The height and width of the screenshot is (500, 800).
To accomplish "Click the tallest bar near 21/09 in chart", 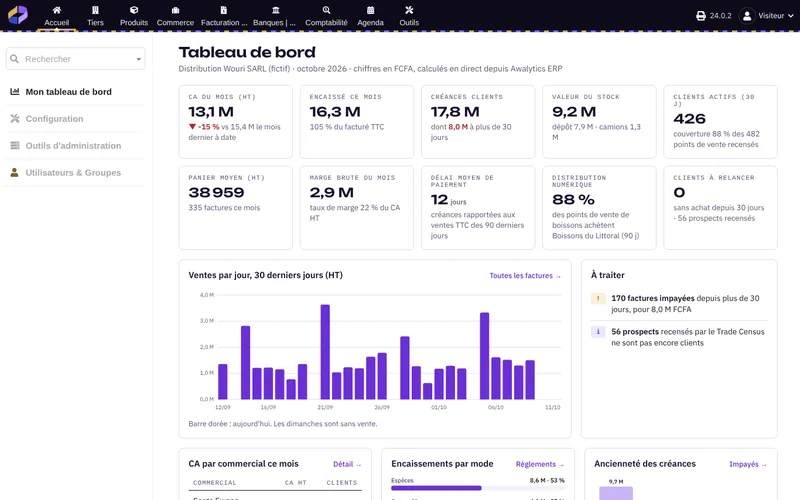I will 325,352.
